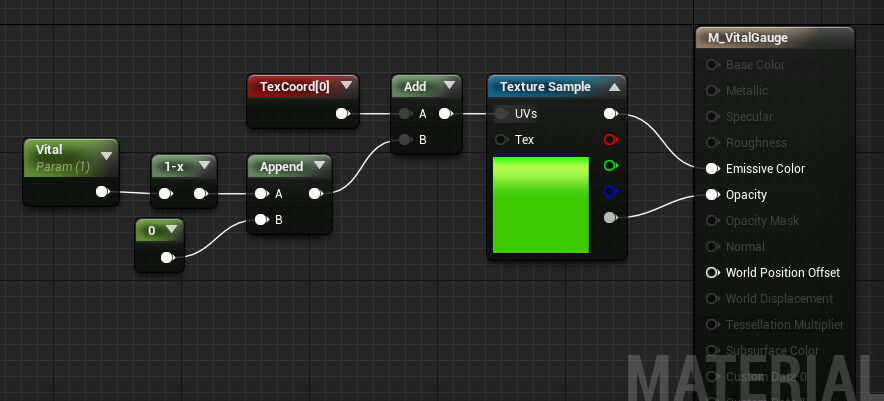The height and width of the screenshot is (401, 884).
Task: Click the Append node A input pin
Action: 261,194
